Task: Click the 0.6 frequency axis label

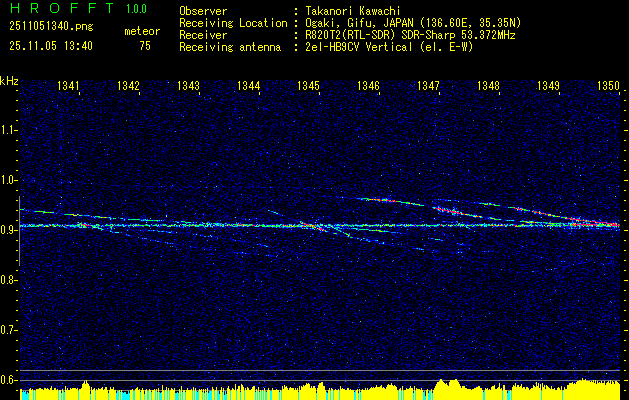Action: pos(8,380)
